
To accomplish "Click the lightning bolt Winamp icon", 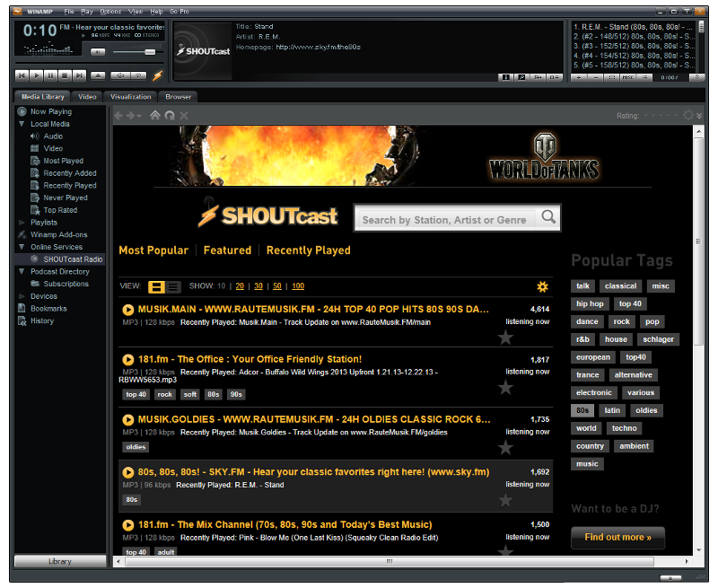I will (158, 76).
